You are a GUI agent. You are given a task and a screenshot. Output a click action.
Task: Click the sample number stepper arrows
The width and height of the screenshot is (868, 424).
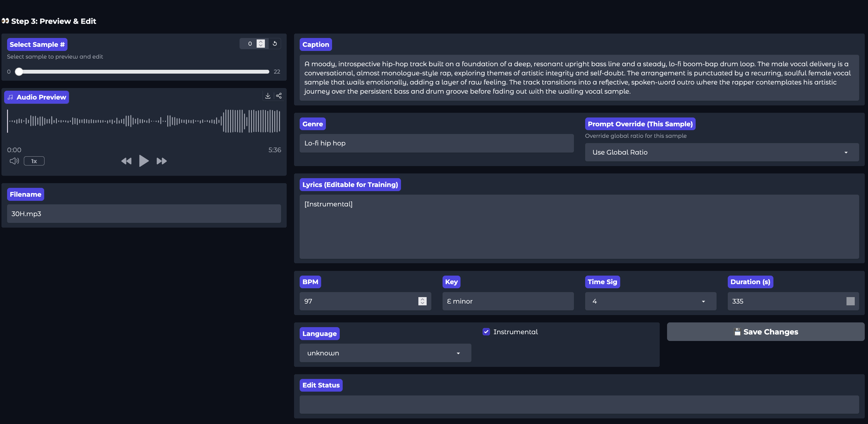(x=260, y=44)
